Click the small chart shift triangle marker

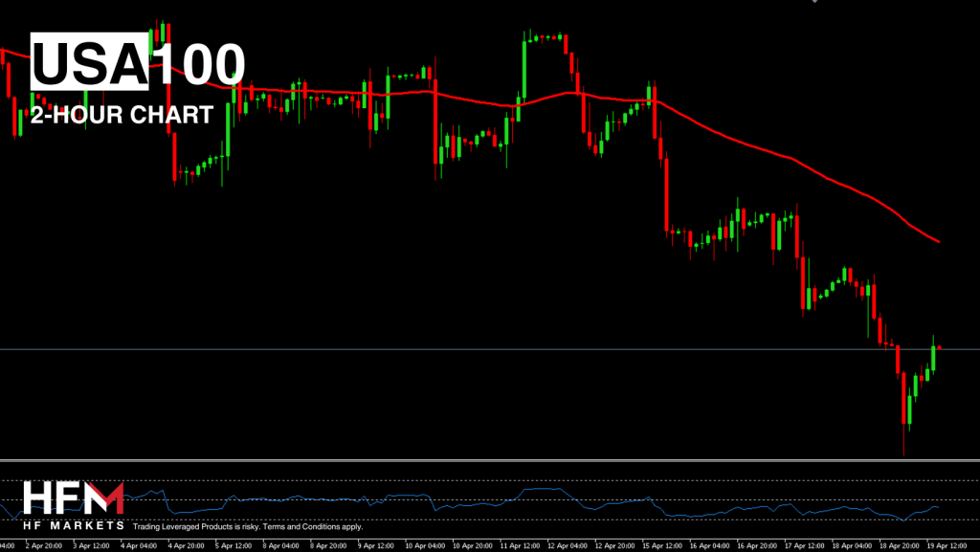pyautogui.click(x=814, y=2)
